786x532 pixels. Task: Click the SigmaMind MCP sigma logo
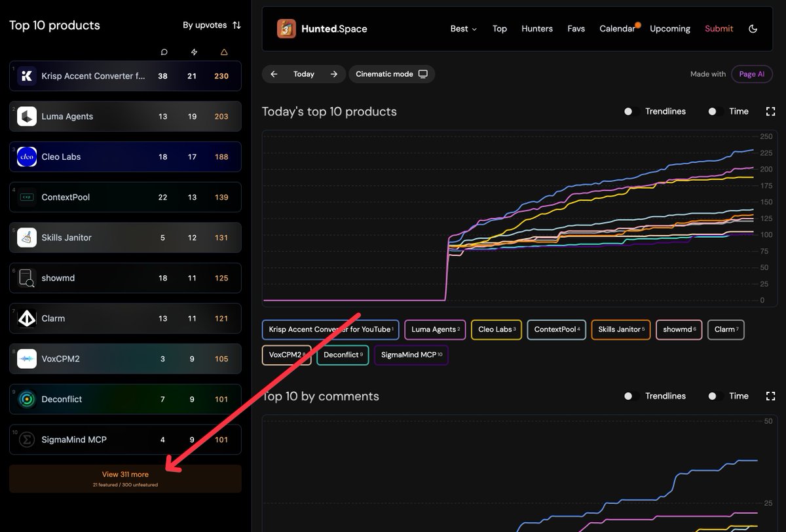(x=27, y=440)
